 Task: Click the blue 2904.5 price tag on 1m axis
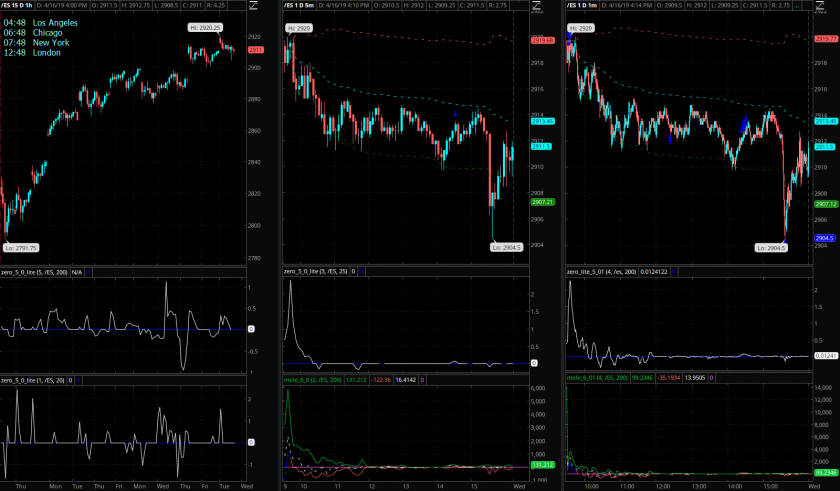coord(825,237)
